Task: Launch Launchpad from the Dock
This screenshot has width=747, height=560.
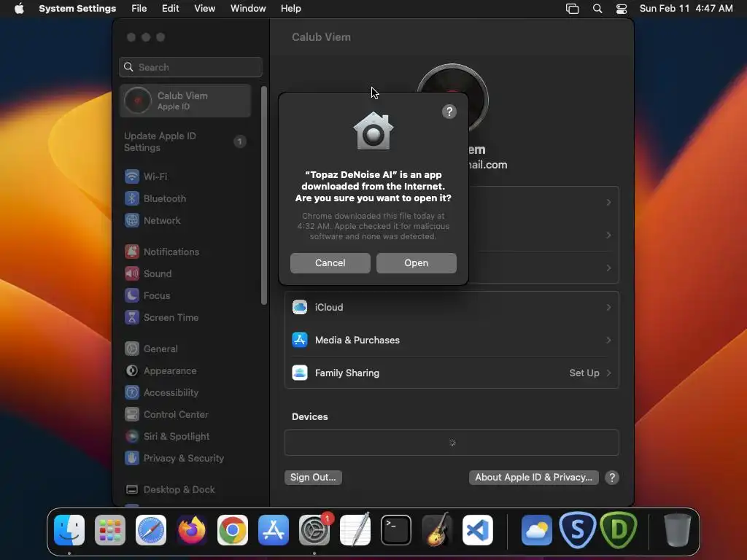Action: [110, 530]
